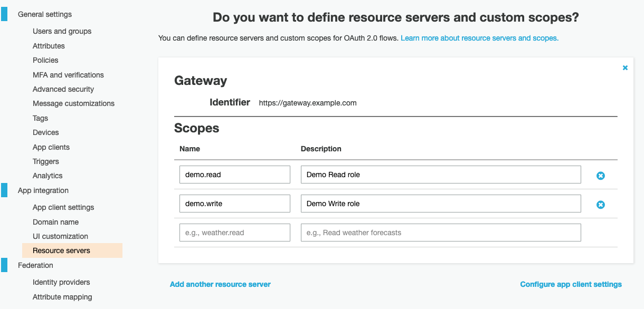This screenshot has height=309, width=644.
Task: Open the Users and groups section
Action: [x=62, y=31]
